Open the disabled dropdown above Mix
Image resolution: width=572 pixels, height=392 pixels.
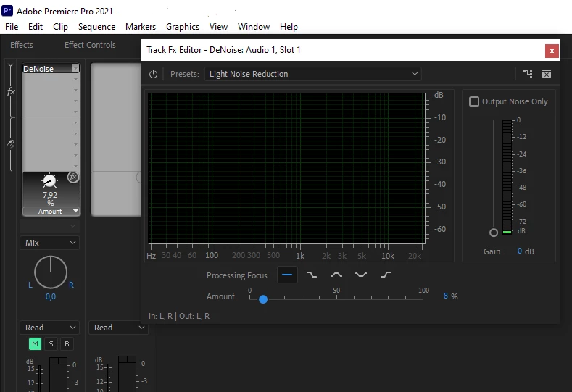(49, 226)
